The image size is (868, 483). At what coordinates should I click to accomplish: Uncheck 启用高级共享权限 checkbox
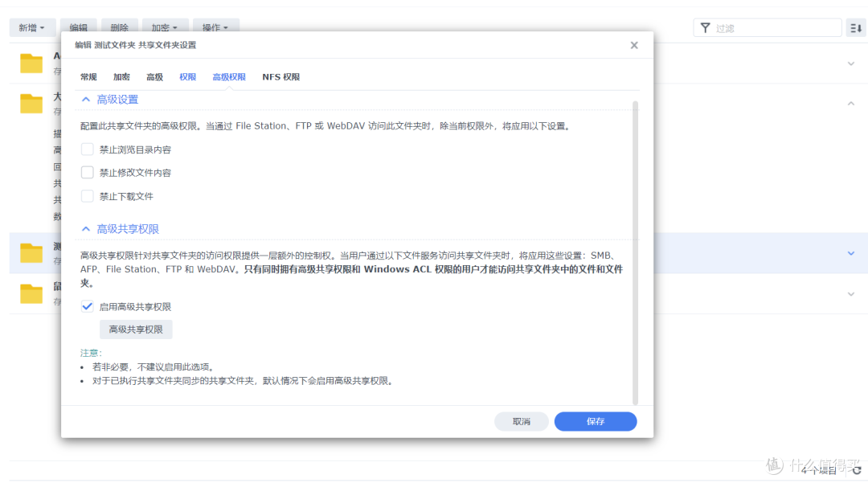[87, 306]
